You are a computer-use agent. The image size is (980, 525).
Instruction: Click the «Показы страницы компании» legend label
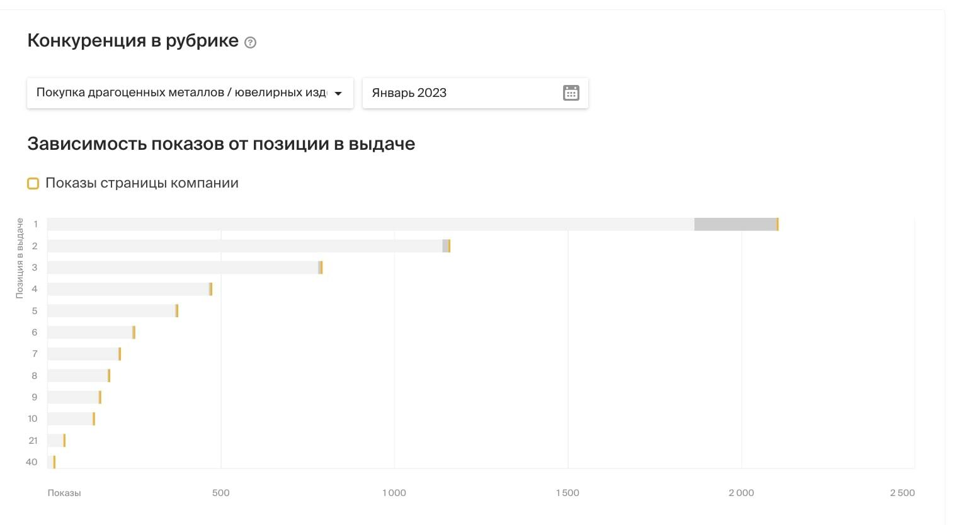click(142, 183)
